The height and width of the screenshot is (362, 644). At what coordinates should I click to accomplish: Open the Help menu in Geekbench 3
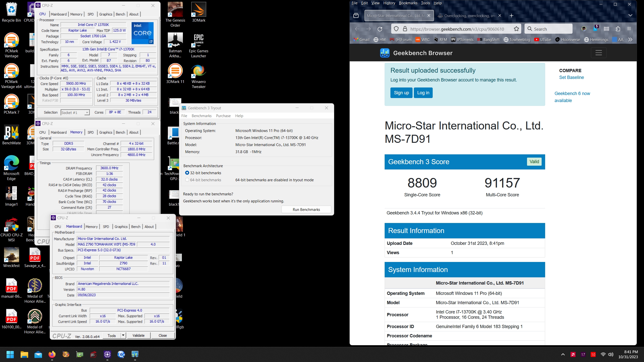[239, 116]
